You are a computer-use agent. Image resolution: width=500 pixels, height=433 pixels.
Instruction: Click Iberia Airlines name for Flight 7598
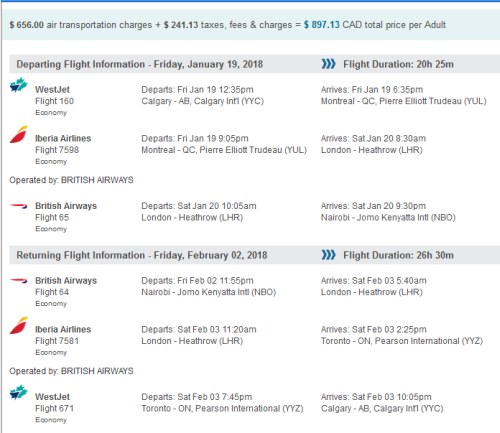[x=63, y=138]
